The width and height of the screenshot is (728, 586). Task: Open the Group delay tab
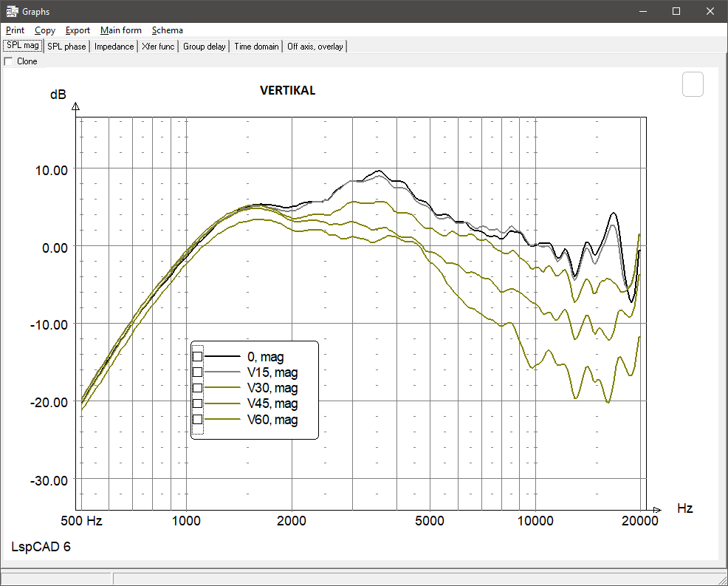point(205,47)
